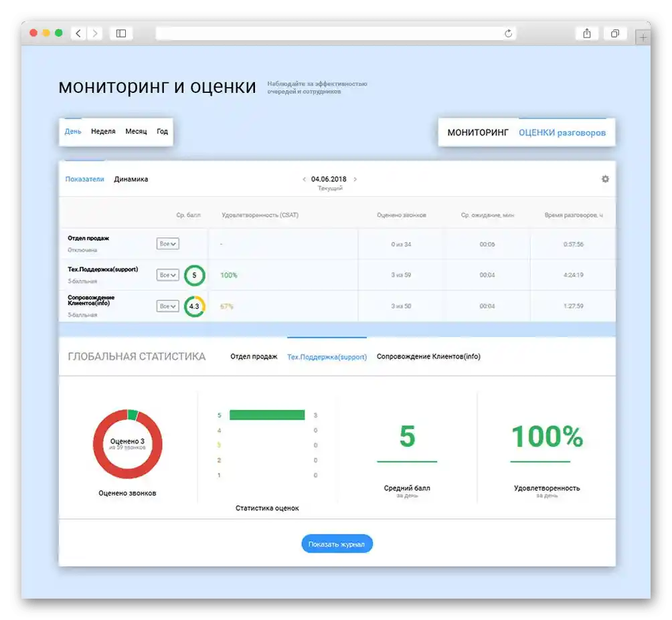Select the Месяц period tab
The image size is (672, 620).
136,132
